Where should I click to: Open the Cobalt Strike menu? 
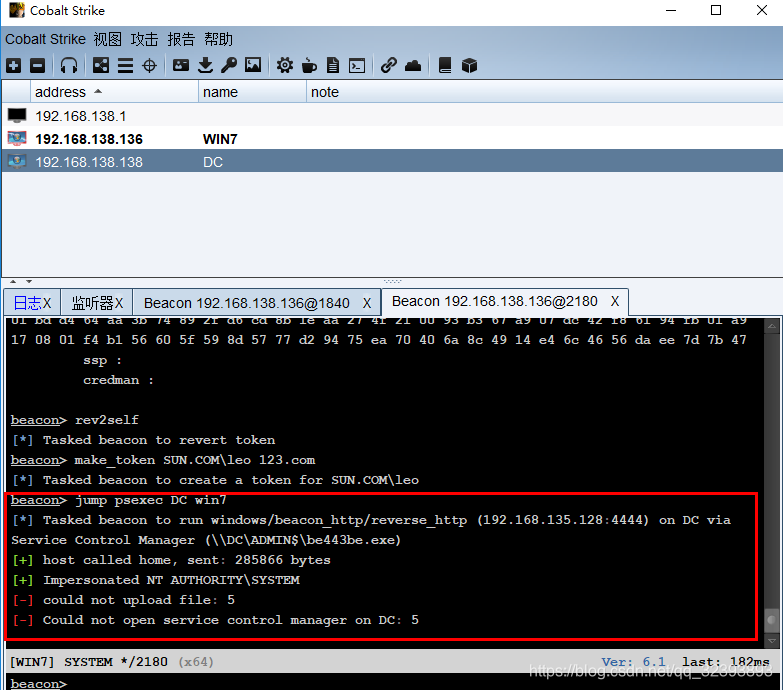tap(45, 39)
